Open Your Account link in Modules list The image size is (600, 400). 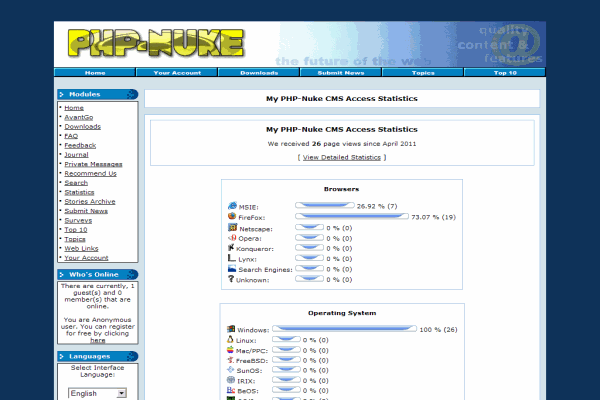pos(86,258)
